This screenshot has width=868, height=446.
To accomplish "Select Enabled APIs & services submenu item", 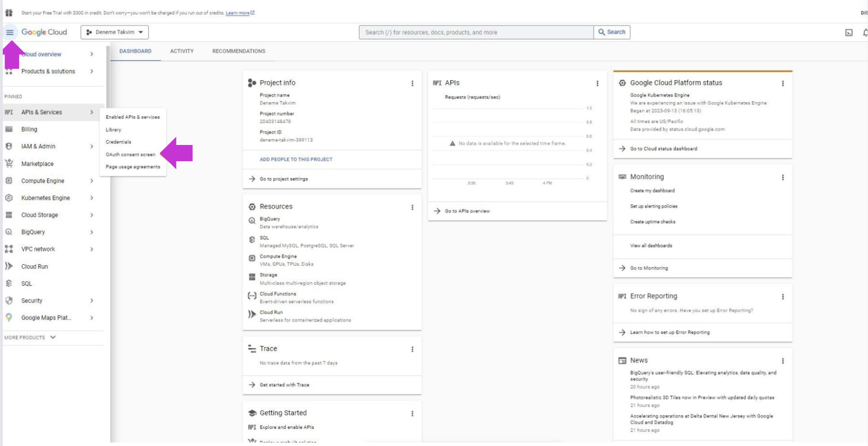I will [133, 117].
